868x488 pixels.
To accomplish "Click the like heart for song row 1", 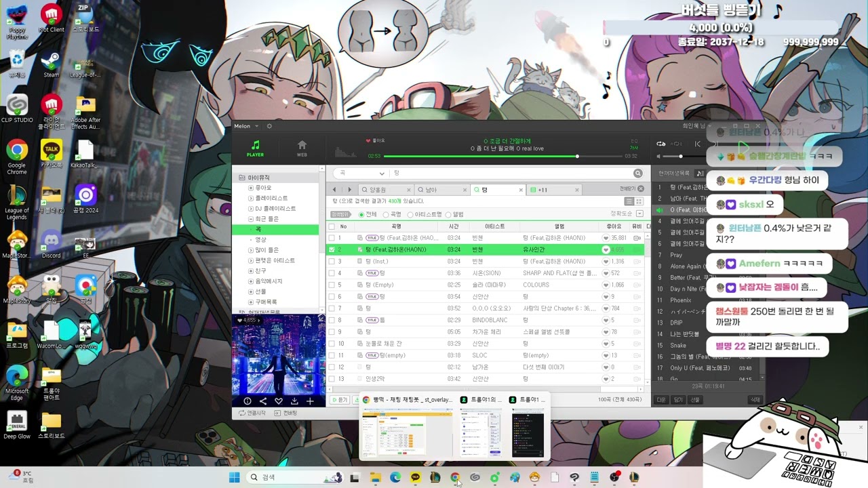I will (606, 238).
